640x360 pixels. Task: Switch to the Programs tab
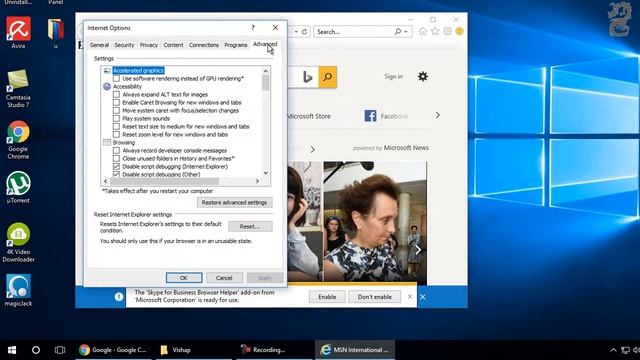click(236, 45)
